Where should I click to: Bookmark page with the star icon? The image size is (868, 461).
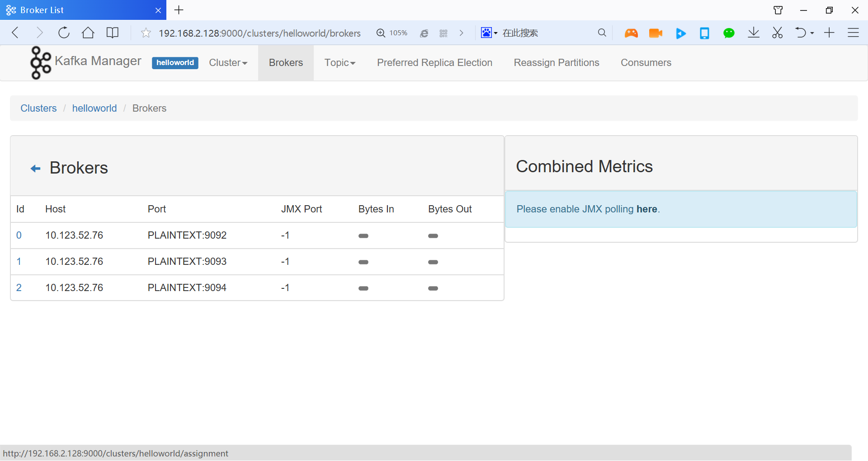(146, 33)
